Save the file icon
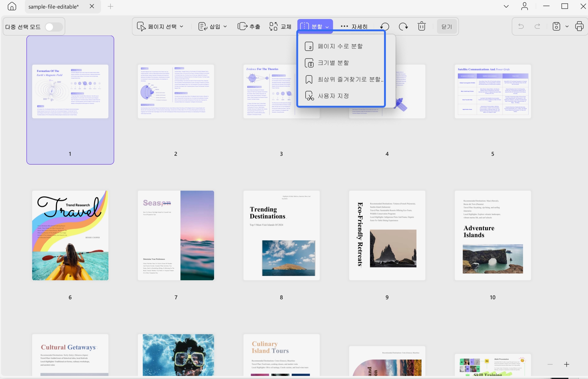The image size is (588, 379). point(556,26)
